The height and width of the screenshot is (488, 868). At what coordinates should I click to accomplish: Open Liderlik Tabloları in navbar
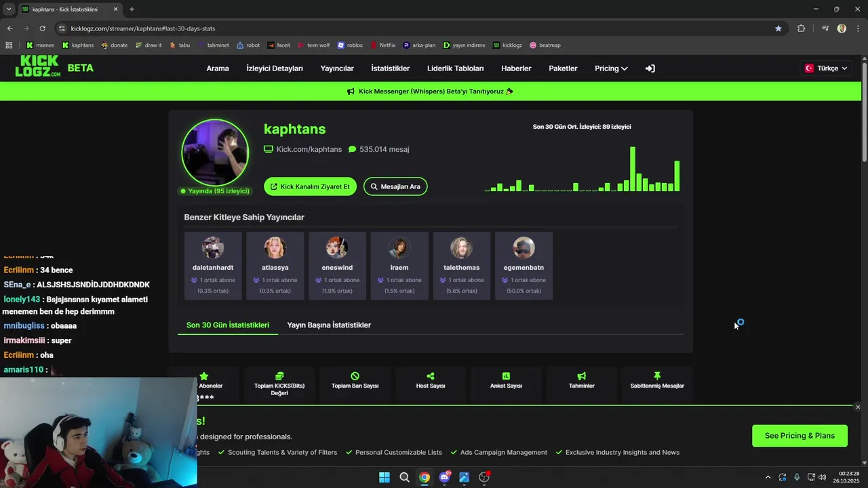456,68
